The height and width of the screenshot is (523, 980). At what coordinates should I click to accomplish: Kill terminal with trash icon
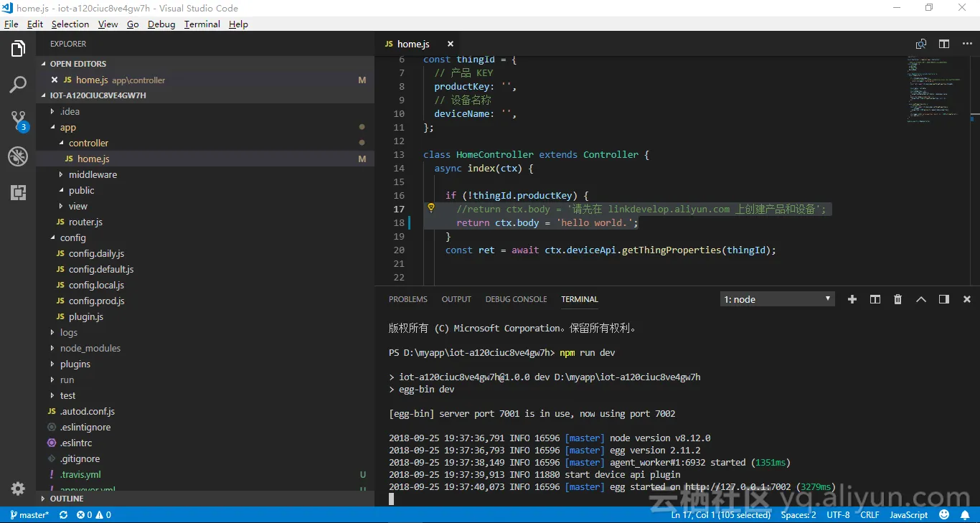pyautogui.click(x=897, y=299)
